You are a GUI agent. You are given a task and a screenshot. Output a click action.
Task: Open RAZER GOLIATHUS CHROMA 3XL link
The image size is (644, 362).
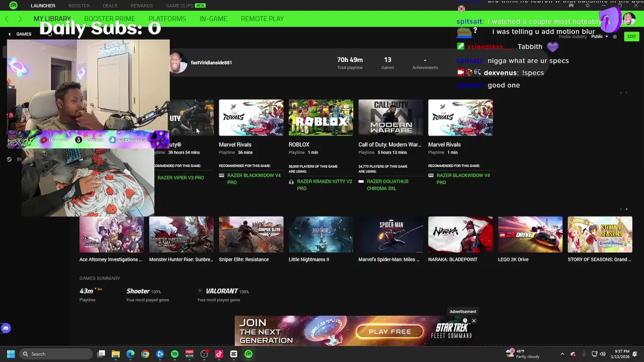click(387, 185)
